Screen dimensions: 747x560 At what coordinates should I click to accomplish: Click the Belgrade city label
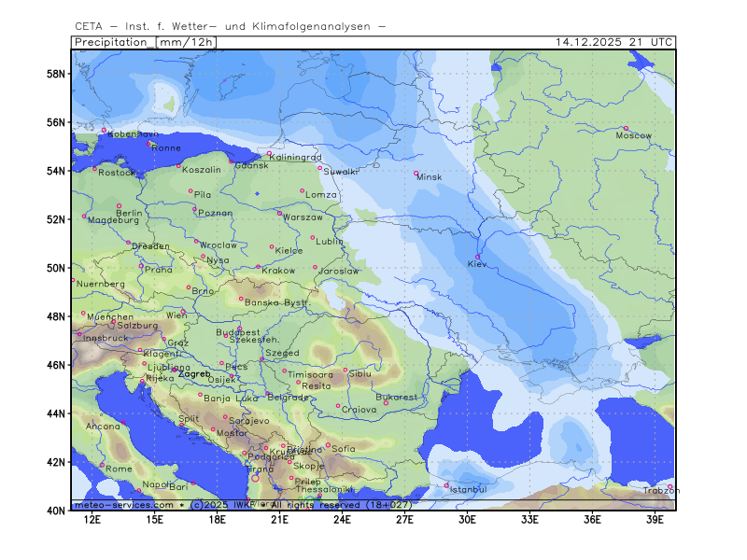(288, 397)
